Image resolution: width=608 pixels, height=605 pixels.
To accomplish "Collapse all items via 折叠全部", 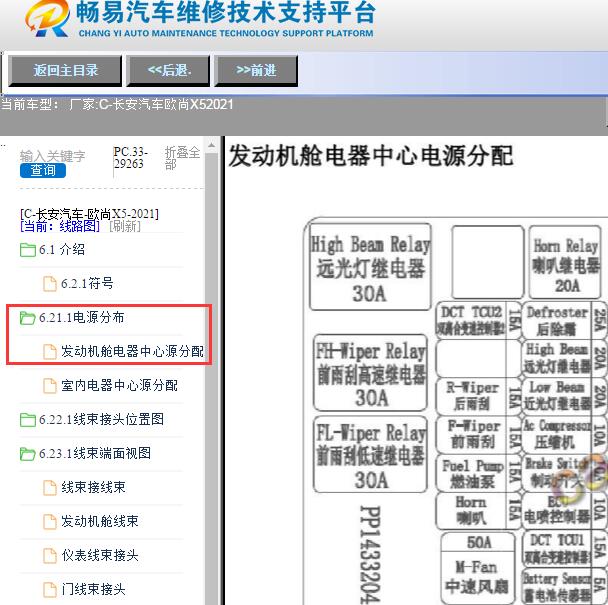I will tap(182, 158).
